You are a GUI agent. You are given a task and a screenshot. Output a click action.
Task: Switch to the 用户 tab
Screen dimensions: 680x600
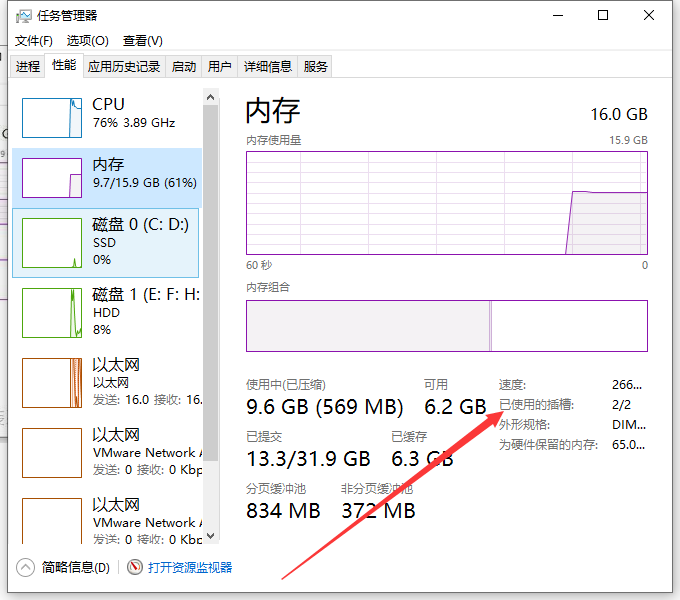point(219,67)
